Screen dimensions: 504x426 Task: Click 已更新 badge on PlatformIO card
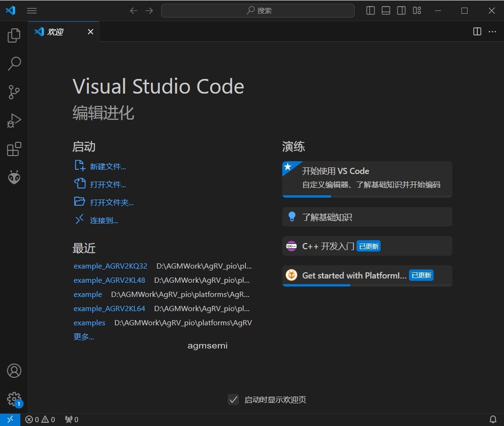(x=421, y=275)
